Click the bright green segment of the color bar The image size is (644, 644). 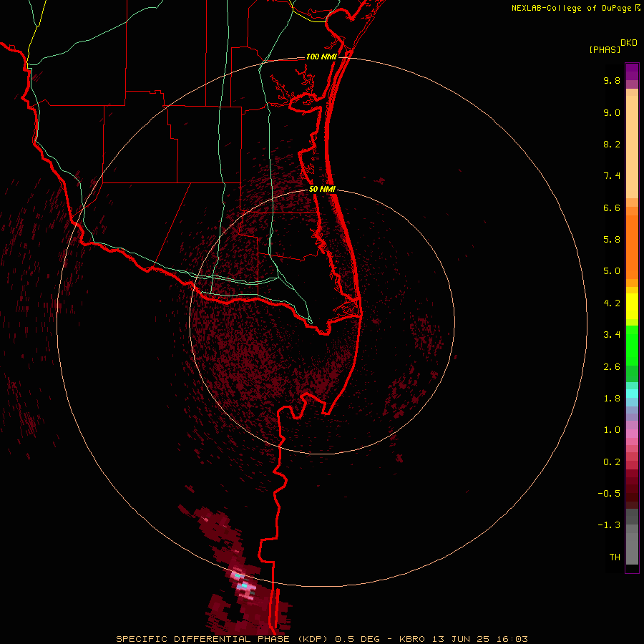(x=632, y=346)
